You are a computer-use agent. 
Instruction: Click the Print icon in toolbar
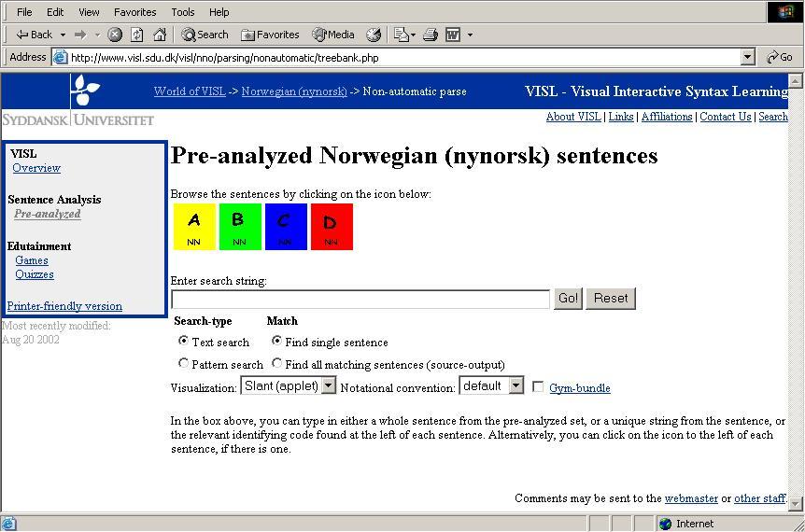pos(430,35)
